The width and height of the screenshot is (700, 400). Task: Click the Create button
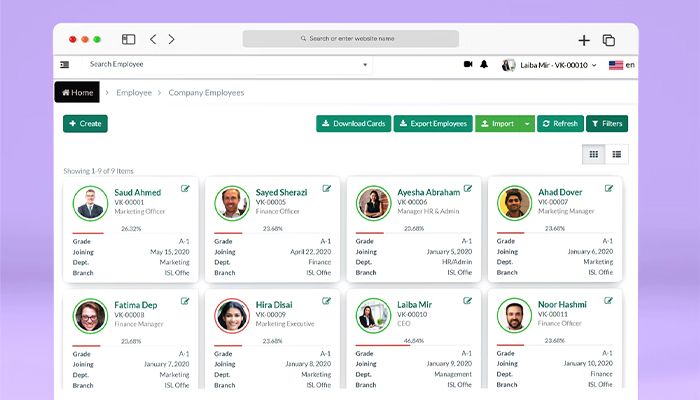tap(85, 124)
